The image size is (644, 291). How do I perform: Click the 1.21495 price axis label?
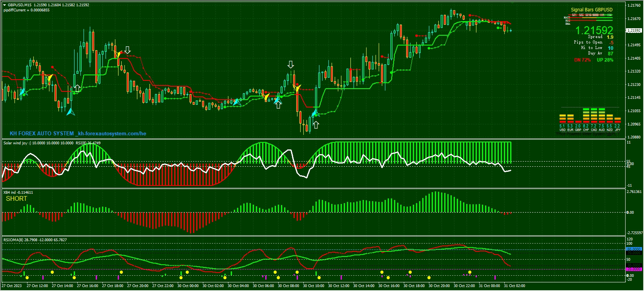pos(634,45)
